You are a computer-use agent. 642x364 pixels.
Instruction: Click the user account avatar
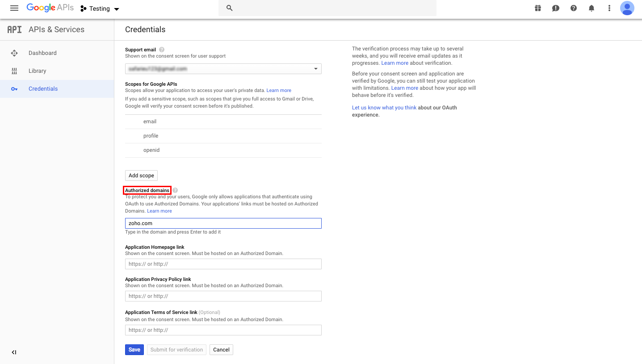coord(627,8)
